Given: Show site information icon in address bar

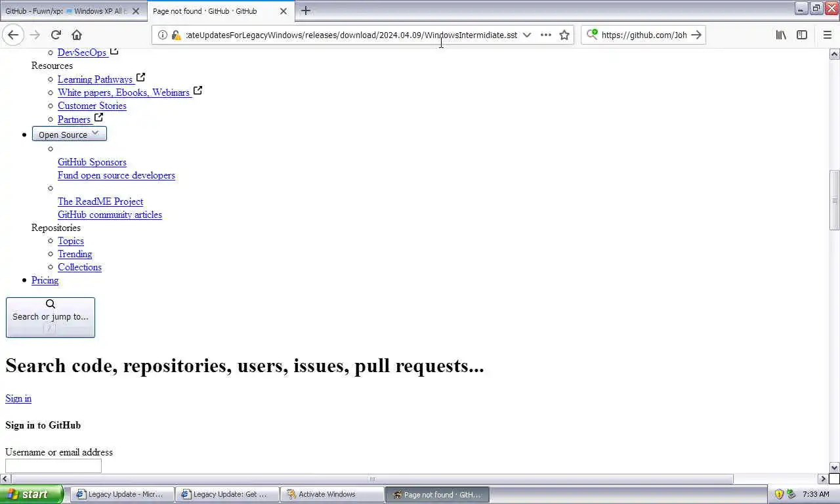Looking at the screenshot, I should 163,35.
